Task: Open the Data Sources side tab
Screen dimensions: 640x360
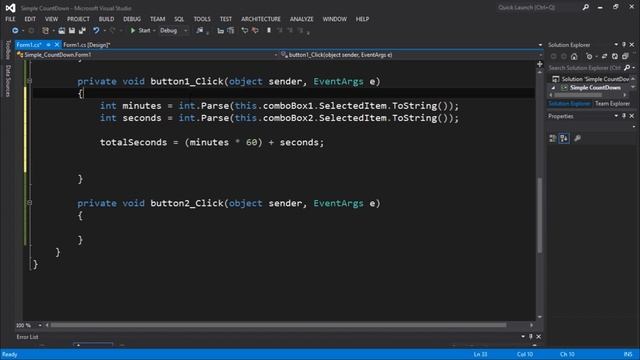Action: click(x=8, y=81)
